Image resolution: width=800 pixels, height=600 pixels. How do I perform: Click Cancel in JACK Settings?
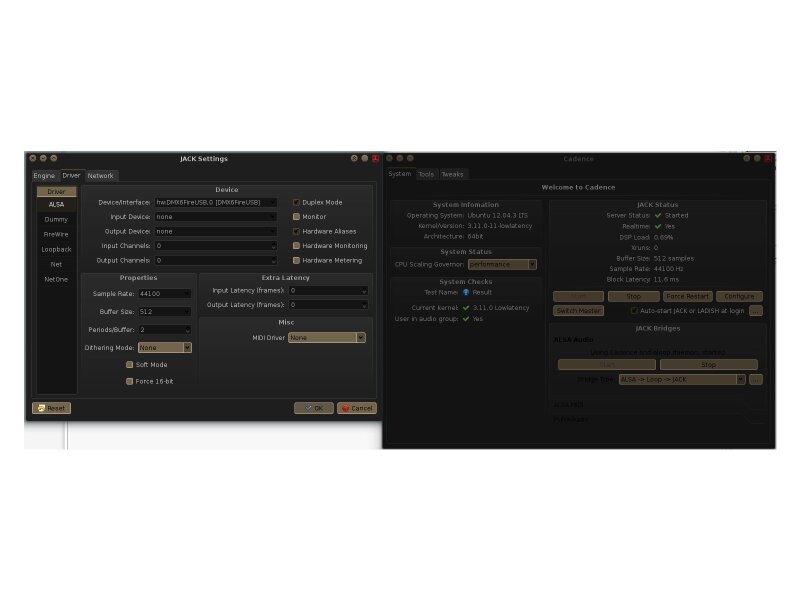point(357,408)
